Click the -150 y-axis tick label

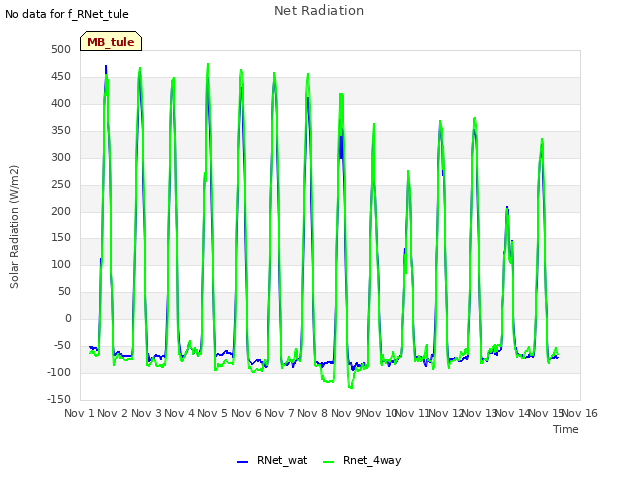coord(59,399)
